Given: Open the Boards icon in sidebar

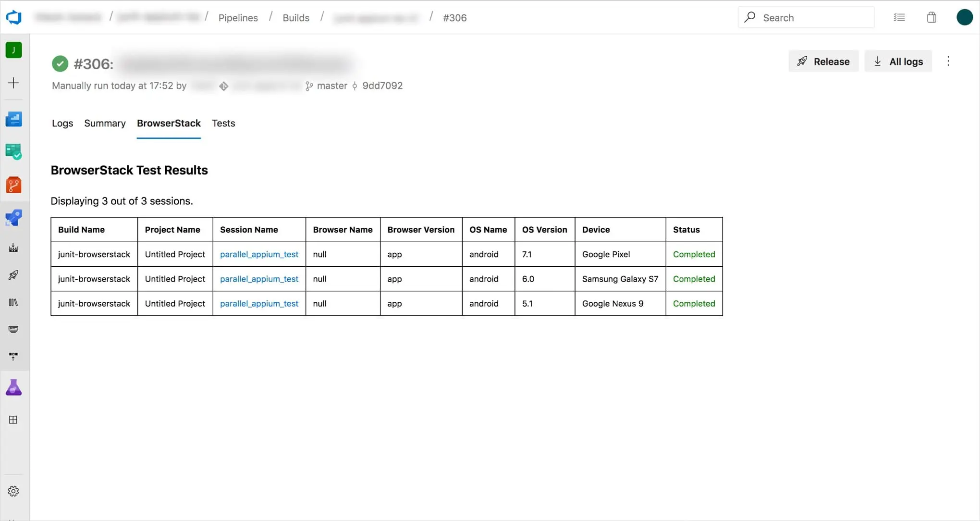Looking at the screenshot, I should 13,151.
